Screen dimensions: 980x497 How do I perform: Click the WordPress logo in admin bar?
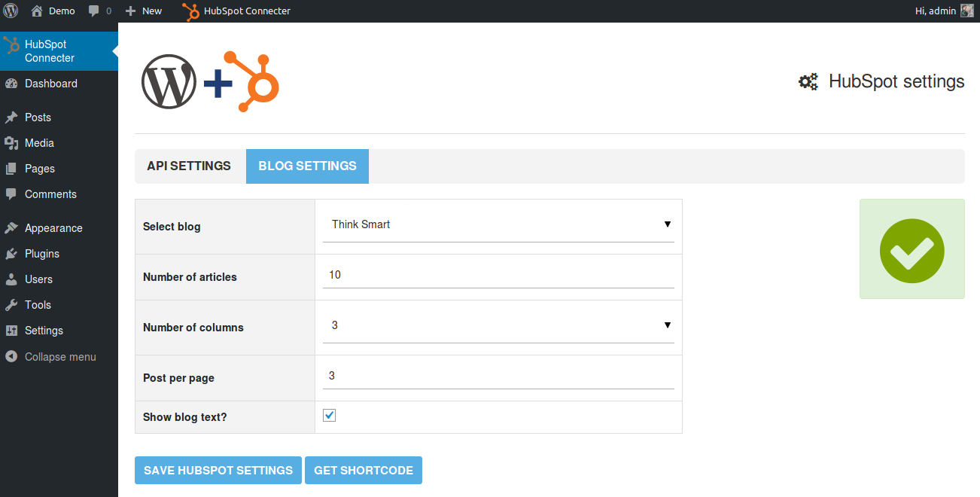(11, 11)
